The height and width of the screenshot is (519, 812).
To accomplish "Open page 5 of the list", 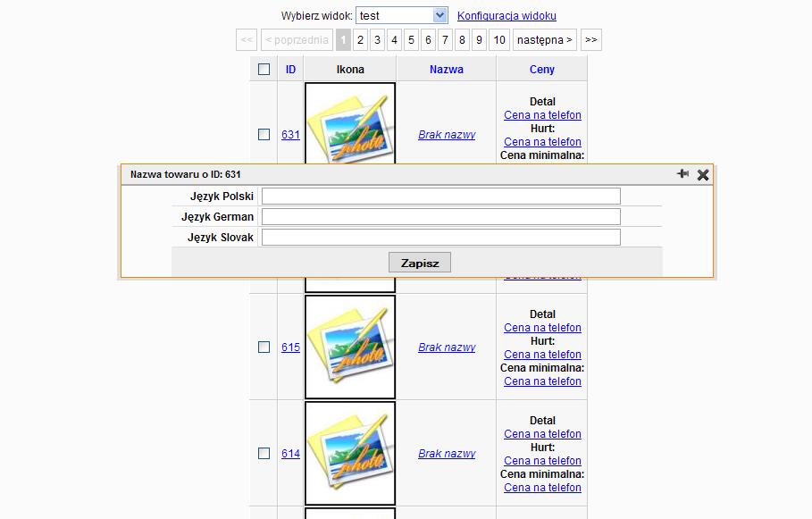I will 411,40.
